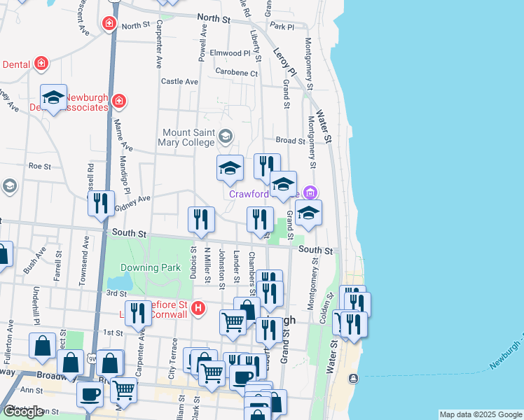Open the school marker above Newburgh Dental Associates
This screenshot has height=420, width=524.
53,98
